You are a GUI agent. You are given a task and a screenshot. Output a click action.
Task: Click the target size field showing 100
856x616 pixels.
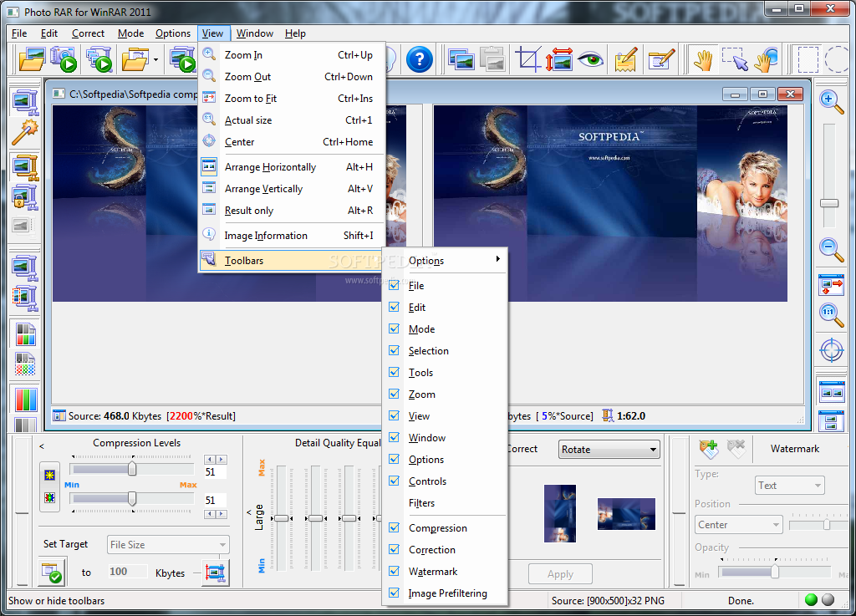tap(127, 571)
